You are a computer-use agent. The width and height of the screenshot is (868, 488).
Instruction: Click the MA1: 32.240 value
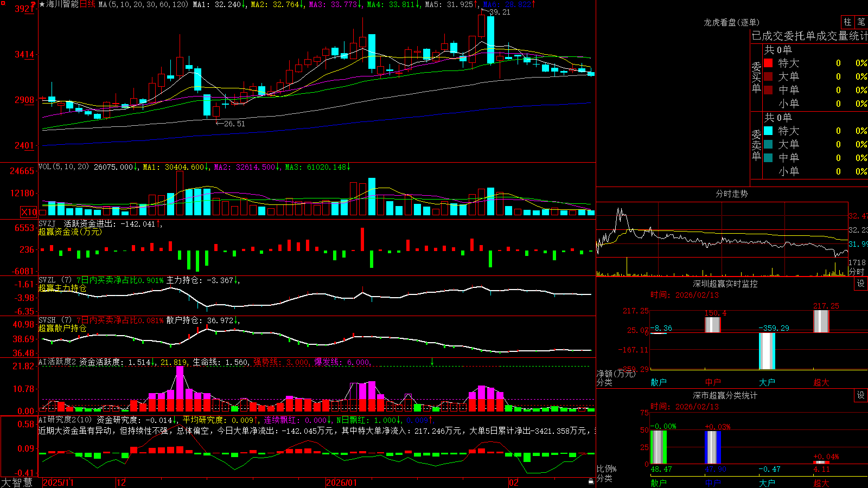click(217, 4)
